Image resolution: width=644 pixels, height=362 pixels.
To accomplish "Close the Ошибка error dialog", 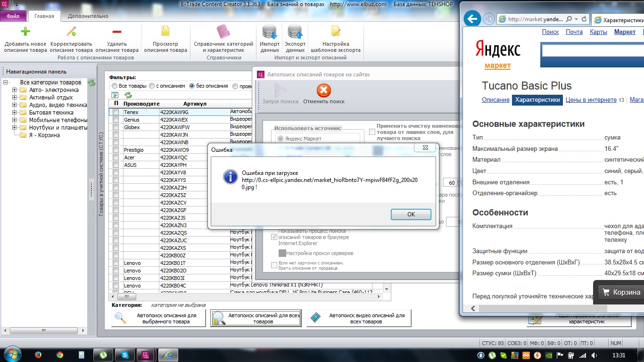I will pos(425,148).
